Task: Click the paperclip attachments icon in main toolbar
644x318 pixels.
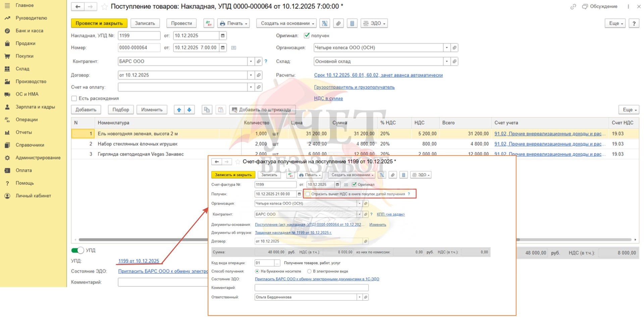Action: pyautogui.click(x=338, y=23)
